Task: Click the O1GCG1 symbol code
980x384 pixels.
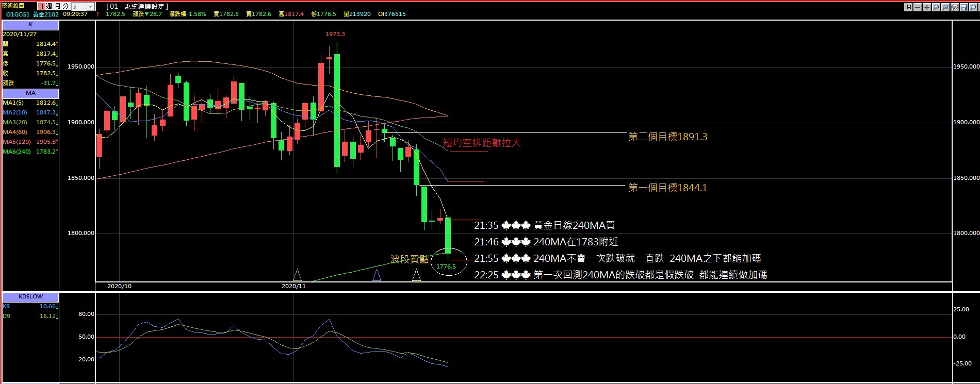Action: pyautogui.click(x=18, y=14)
